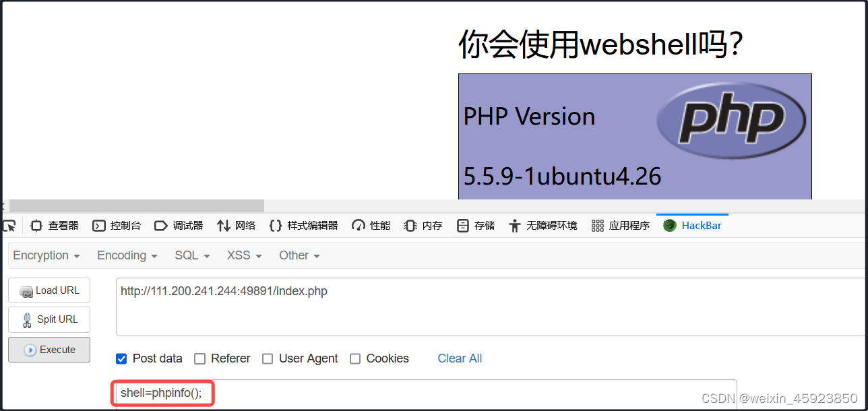
Task: Expand the Other dropdown menu
Action: click(x=299, y=255)
